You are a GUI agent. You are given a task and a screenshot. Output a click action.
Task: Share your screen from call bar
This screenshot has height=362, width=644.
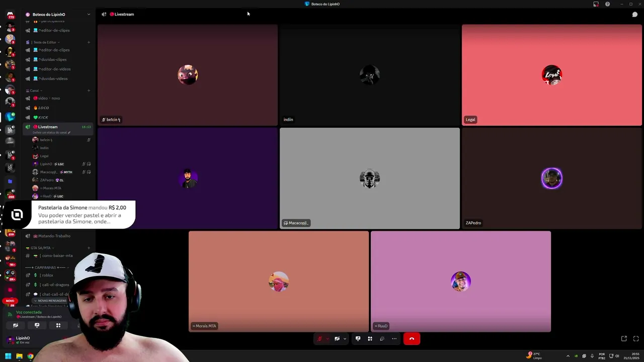click(358, 339)
